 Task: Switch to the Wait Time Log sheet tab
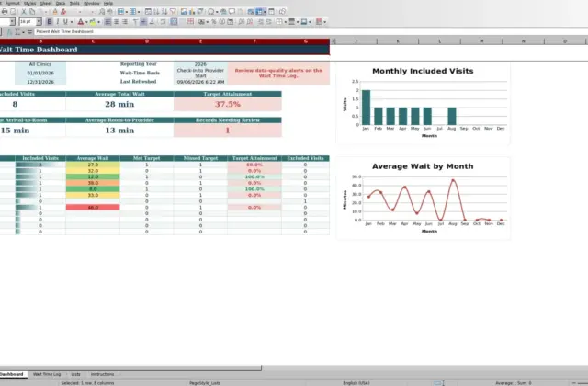[x=47, y=374]
